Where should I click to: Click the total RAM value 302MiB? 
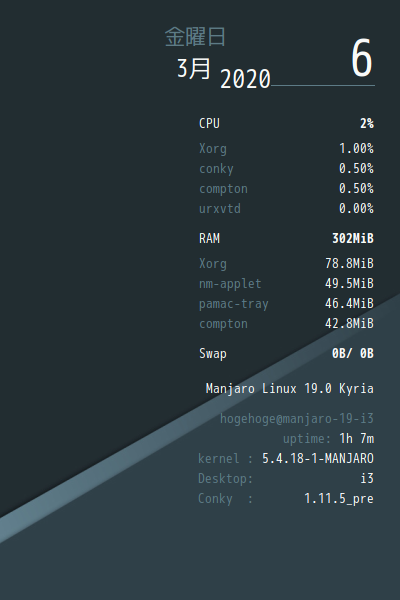click(x=353, y=239)
